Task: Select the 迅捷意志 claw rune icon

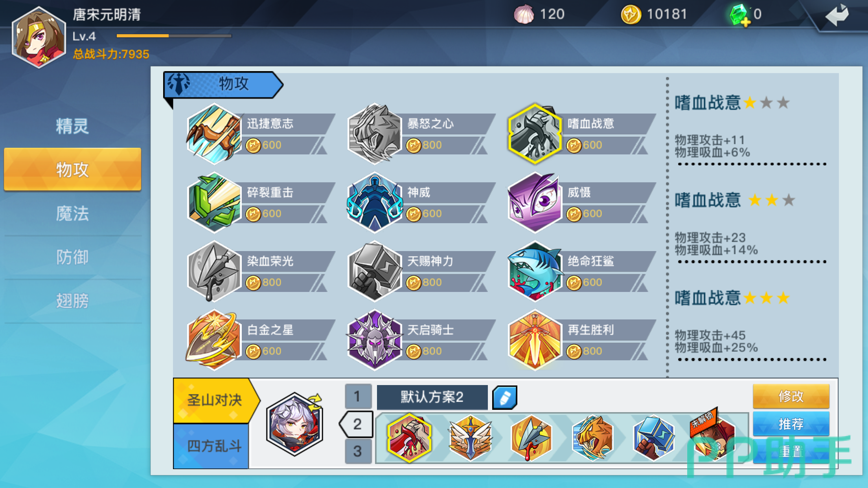Action: tap(214, 134)
